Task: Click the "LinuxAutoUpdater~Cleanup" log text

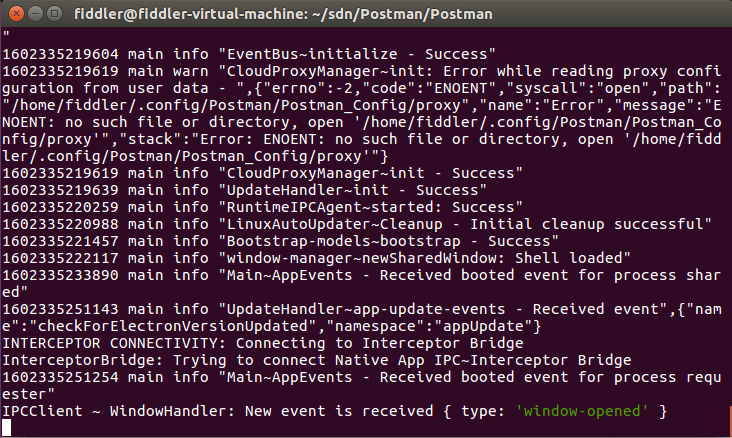Action: click(x=334, y=224)
